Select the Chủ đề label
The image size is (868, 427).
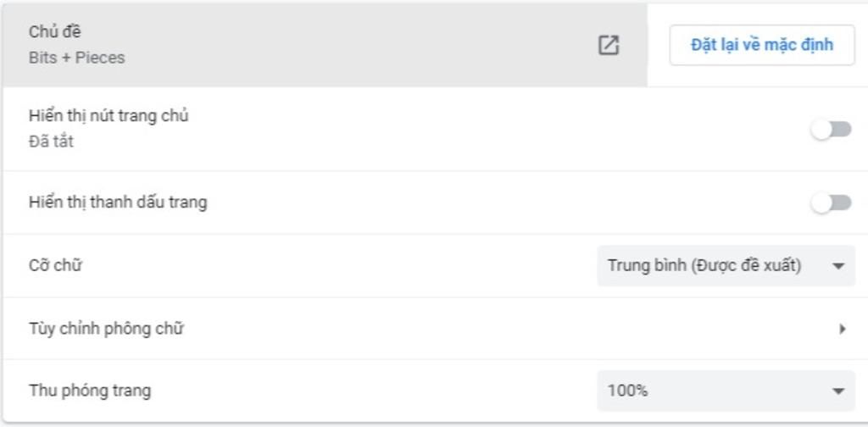point(55,31)
